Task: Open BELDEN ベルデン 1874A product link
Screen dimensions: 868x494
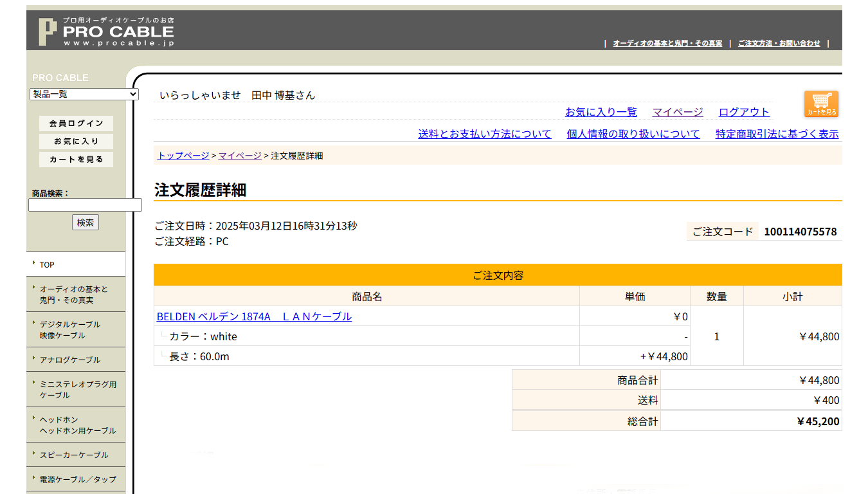Action: tap(254, 316)
